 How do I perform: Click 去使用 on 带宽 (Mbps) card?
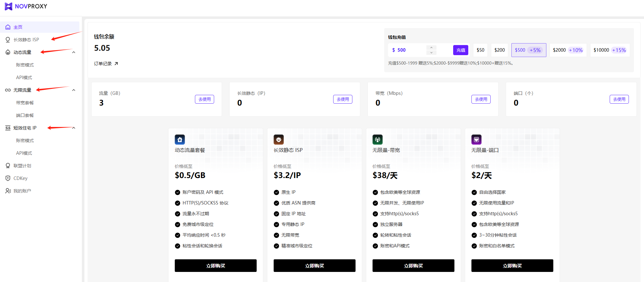[x=481, y=99]
